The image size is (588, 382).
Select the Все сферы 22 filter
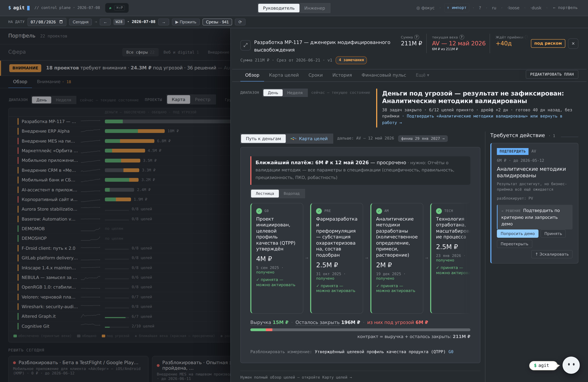pos(140,52)
